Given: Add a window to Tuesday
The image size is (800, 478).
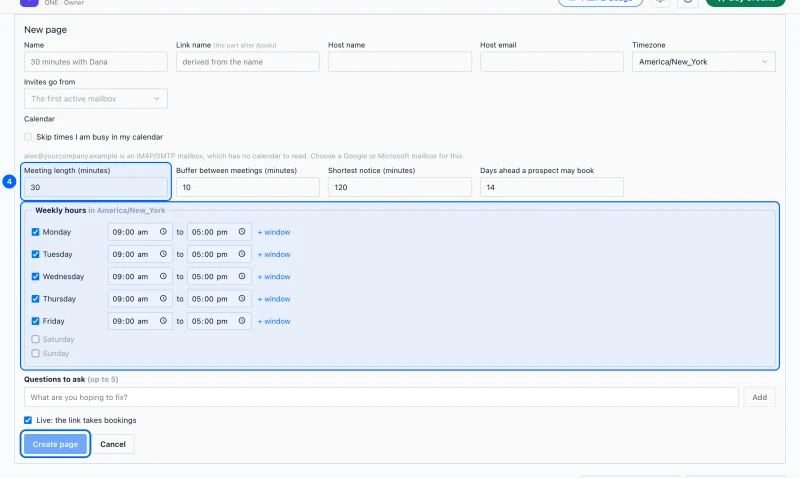Looking at the screenshot, I should point(274,255).
